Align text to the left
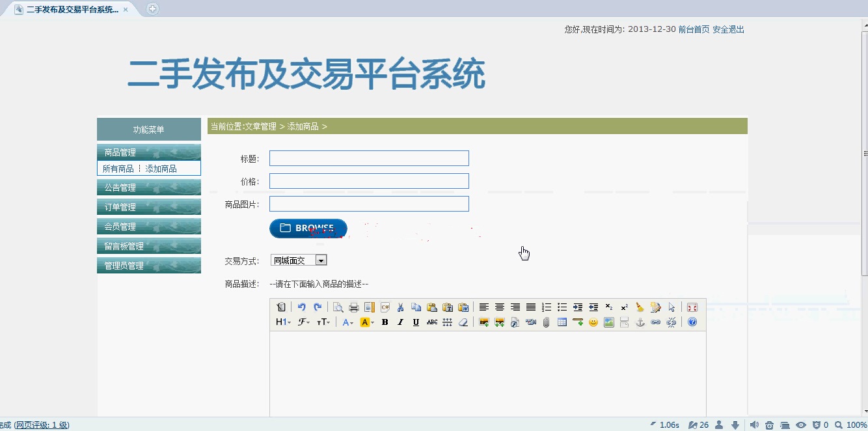The image size is (868, 431). click(484, 307)
